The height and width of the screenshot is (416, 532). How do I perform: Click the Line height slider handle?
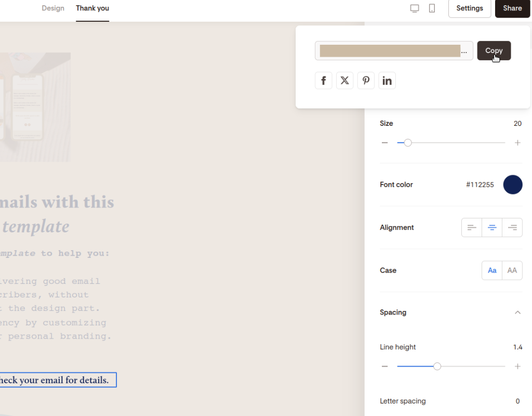437,367
